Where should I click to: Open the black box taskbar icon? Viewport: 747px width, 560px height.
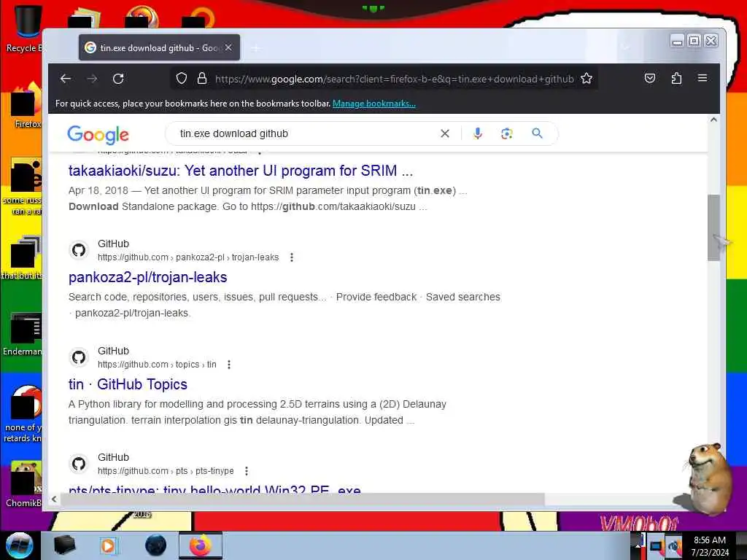[x=64, y=545]
